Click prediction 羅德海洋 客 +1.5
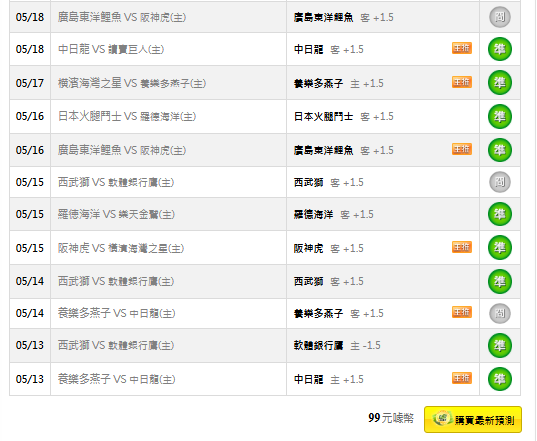The width and height of the screenshot is (537, 441). click(334, 214)
